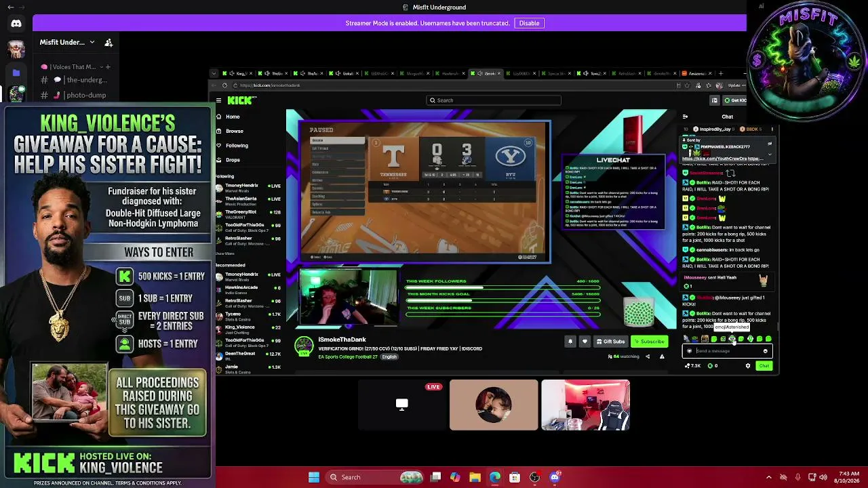The height and width of the screenshot is (488, 868).
Task: Click the Kick search field
Action: [493, 100]
